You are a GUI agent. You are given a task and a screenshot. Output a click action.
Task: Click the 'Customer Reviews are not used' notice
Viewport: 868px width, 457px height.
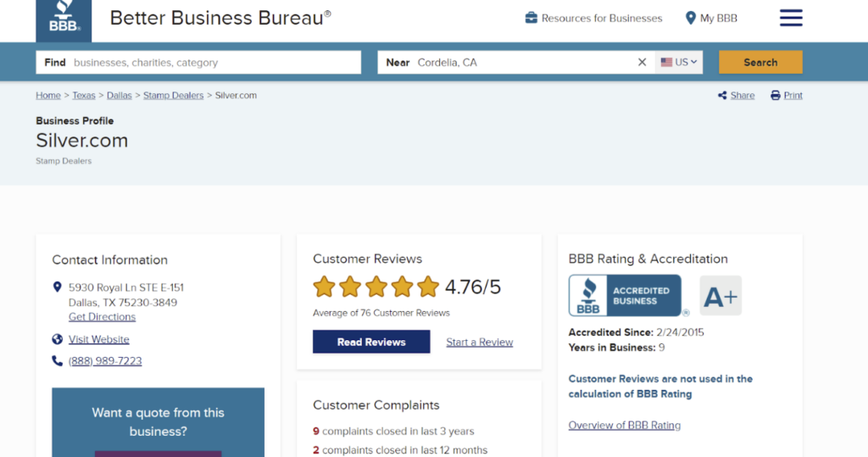660,387
